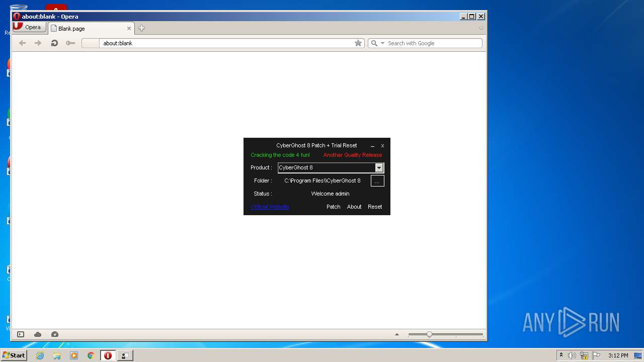Open Windows Media Player from taskbar
This screenshot has height=362, width=644.
(74, 355)
